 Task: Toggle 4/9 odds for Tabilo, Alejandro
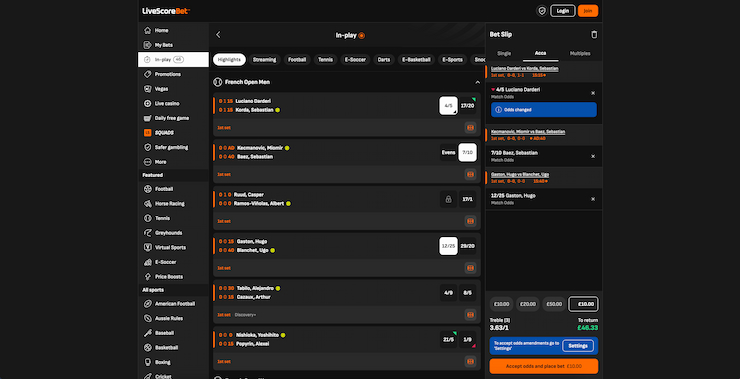[x=448, y=293]
